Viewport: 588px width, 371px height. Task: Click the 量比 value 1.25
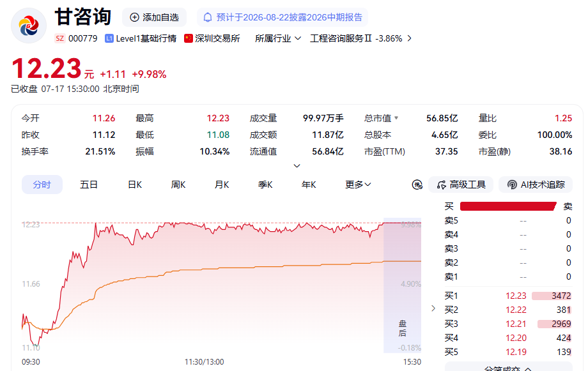point(563,118)
